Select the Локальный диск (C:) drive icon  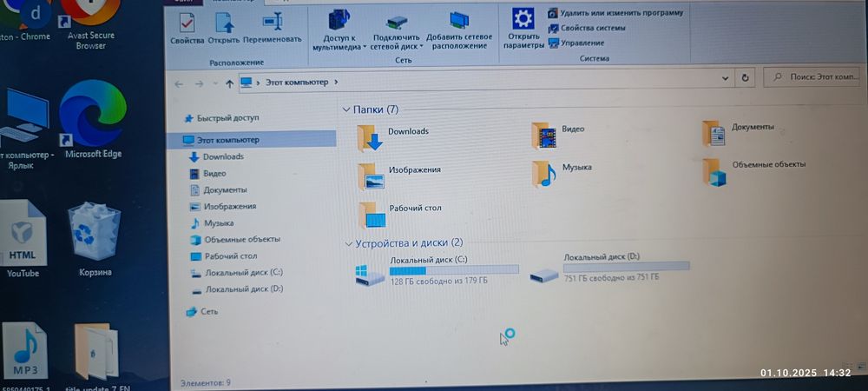[370, 275]
